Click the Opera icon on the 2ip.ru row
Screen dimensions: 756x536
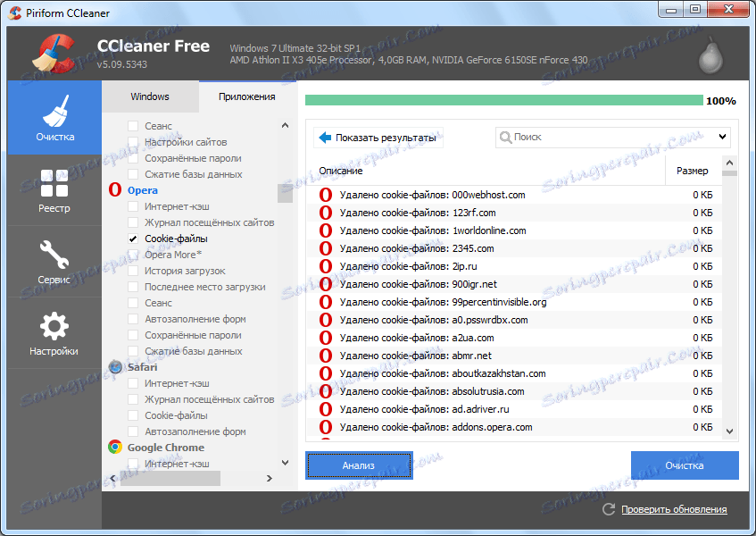(x=326, y=266)
